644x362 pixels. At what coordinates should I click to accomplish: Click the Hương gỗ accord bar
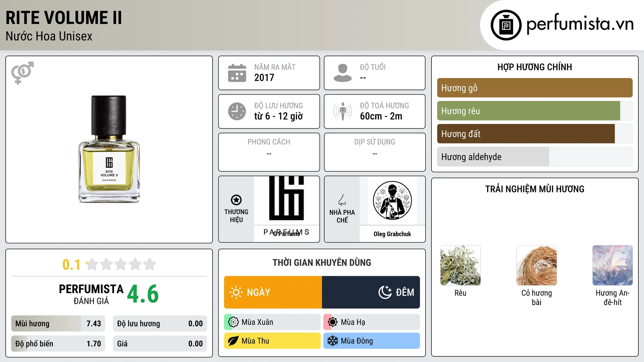535,88
